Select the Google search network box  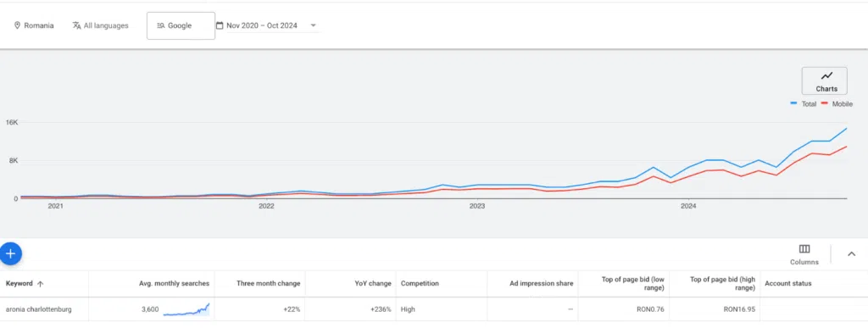[x=181, y=25]
